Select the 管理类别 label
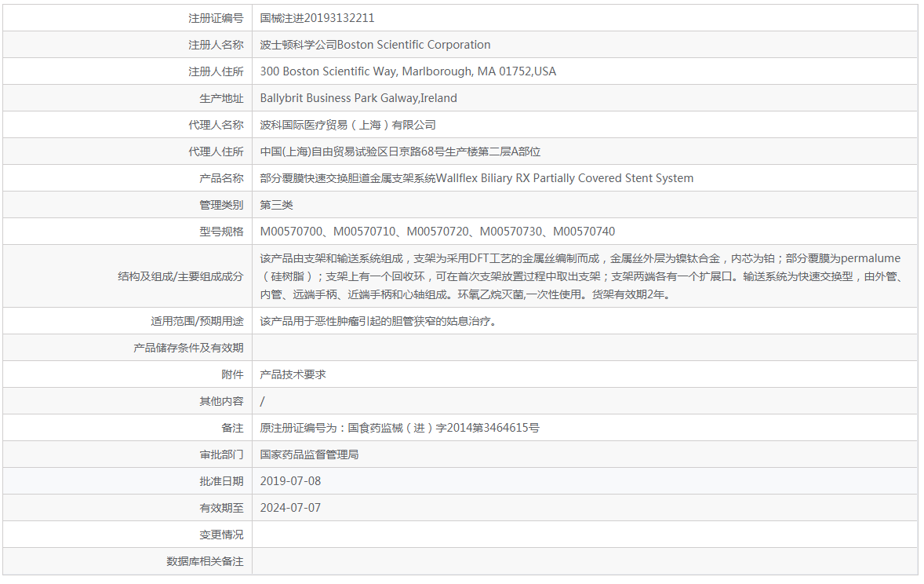The width and height of the screenshot is (924, 584). click(x=221, y=205)
